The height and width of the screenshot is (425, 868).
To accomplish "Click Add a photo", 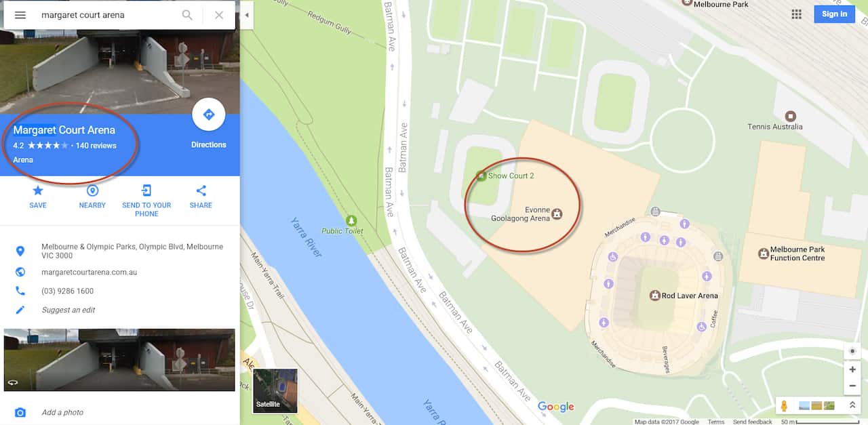I will click(62, 412).
